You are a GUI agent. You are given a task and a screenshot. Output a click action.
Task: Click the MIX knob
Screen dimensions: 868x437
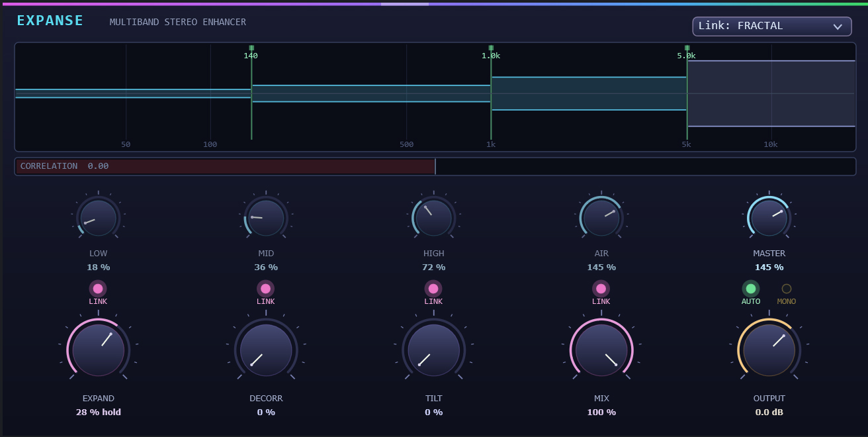(601, 350)
